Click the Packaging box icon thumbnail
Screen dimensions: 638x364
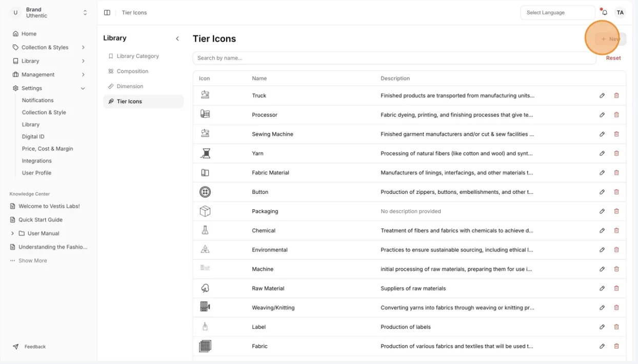coord(205,211)
